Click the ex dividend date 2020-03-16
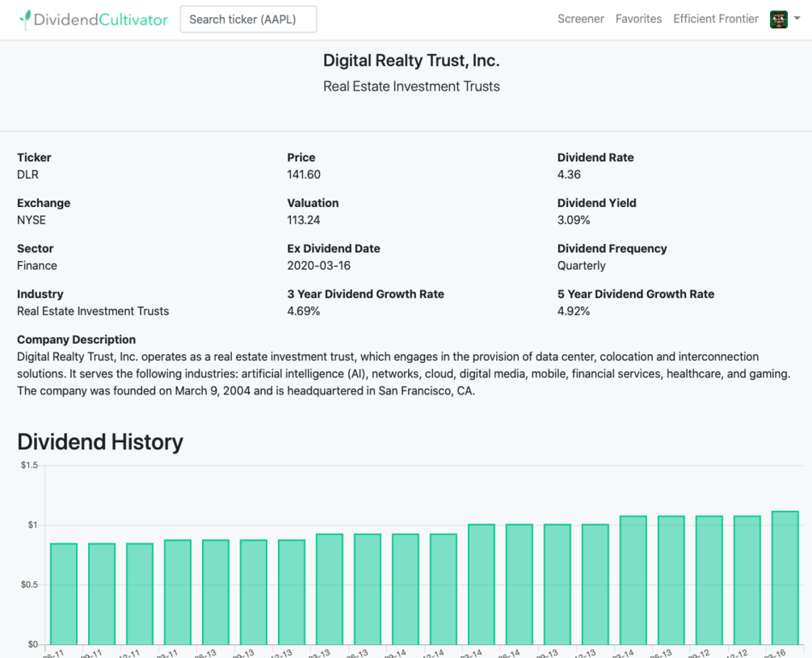812x658 pixels. coord(319,266)
